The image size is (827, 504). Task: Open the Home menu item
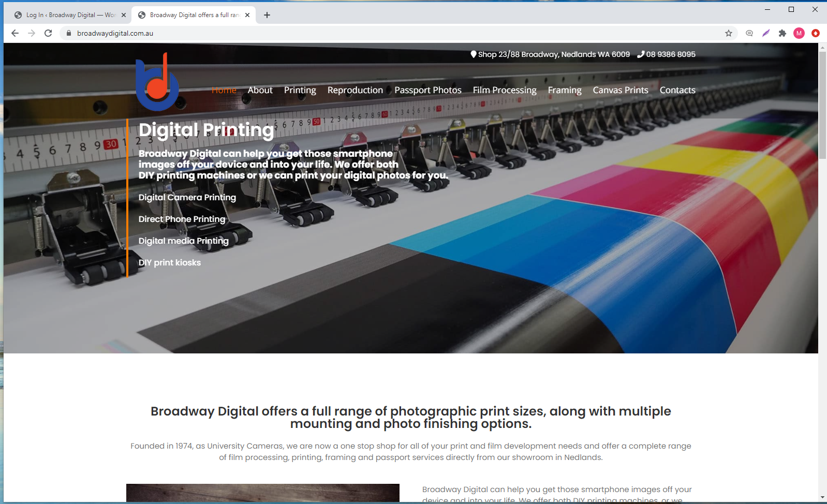click(x=224, y=90)
